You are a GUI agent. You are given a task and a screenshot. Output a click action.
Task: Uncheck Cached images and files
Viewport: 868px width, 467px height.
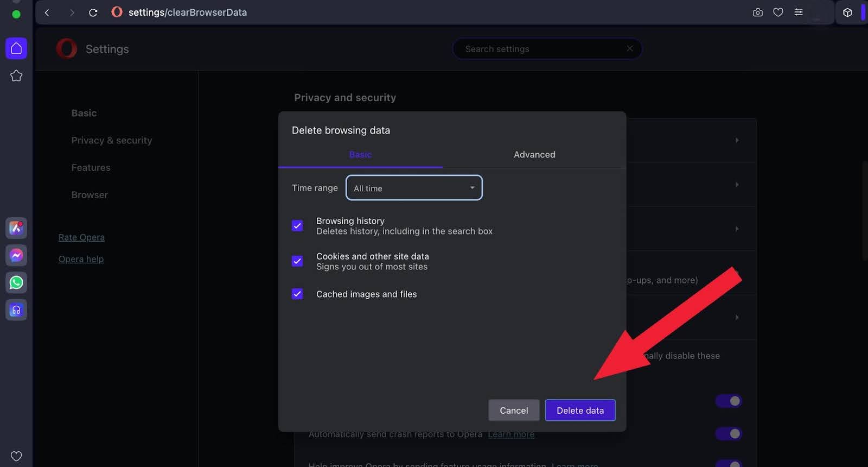click(297, 294)
